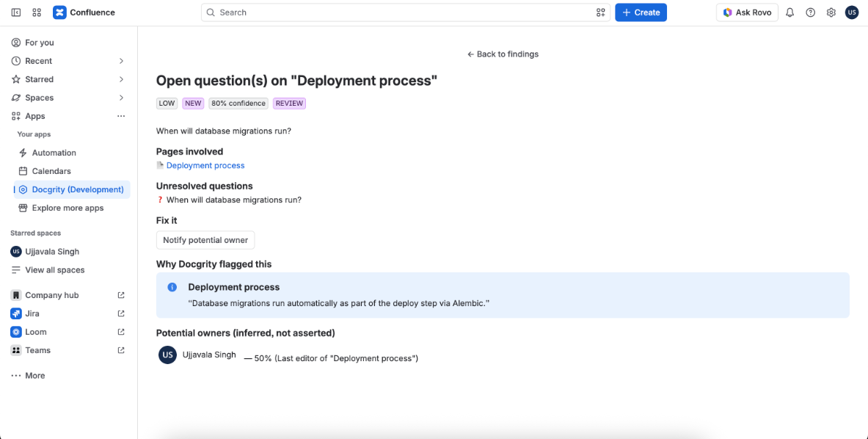Click the Docgrity hexagon icon
The image size is (868, 439).
click(23, 189)
